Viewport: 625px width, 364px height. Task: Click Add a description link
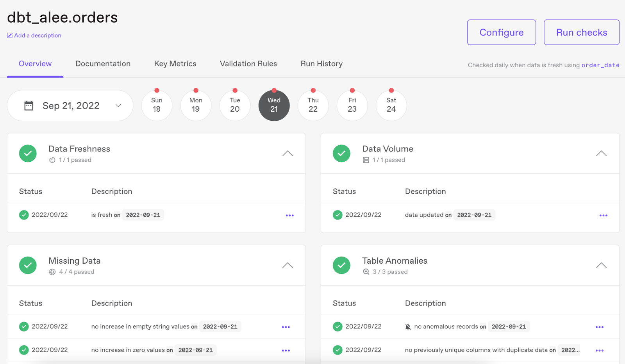coord(37,36)
